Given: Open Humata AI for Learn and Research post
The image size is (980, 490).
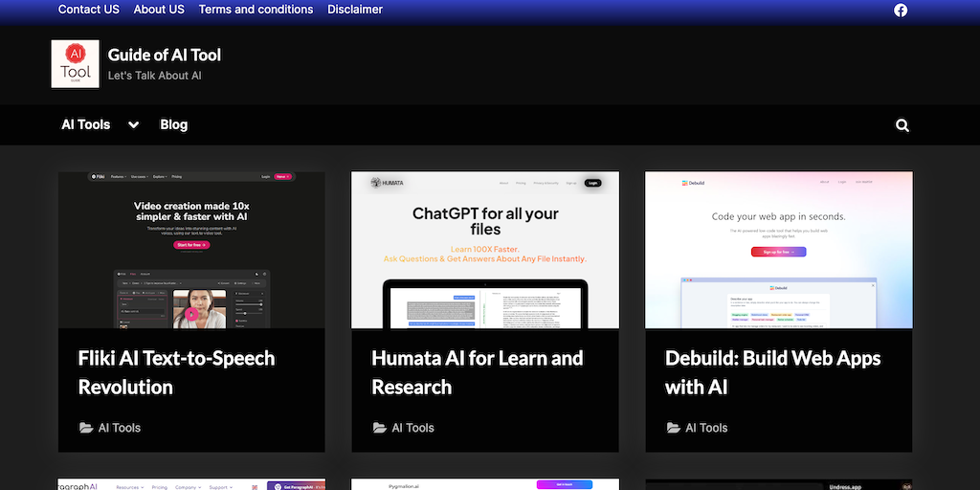Looking at the screenshot, I should [x=477, y=372].
